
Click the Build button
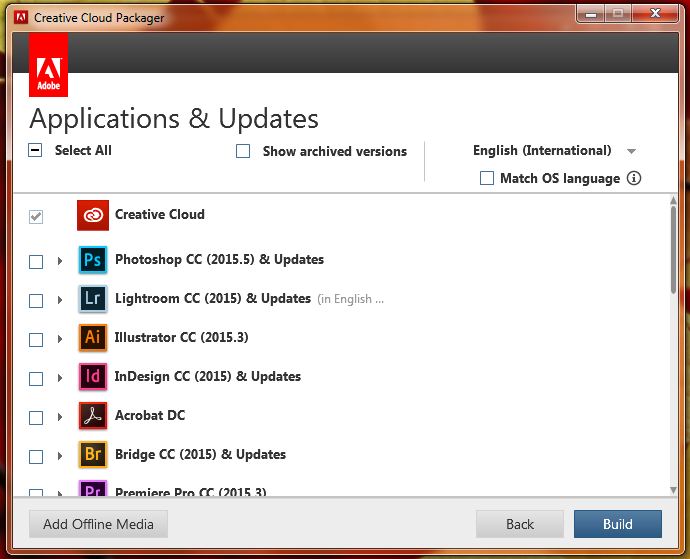click(617, 524)
